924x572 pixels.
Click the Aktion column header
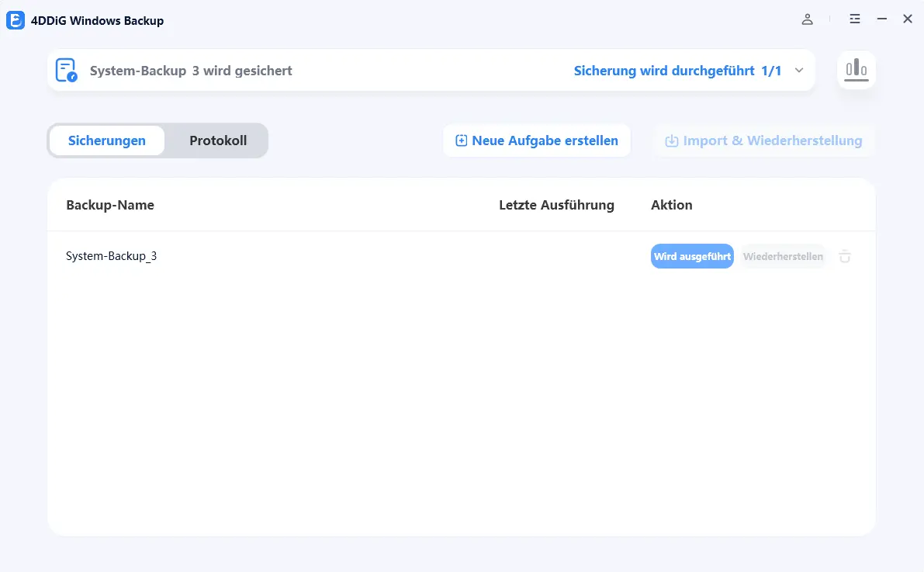pyautogui.click(x=672, y=205)
